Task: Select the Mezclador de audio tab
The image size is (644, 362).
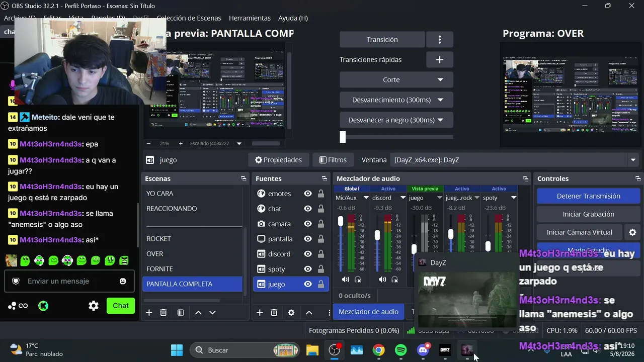Action: click(368, 312)
